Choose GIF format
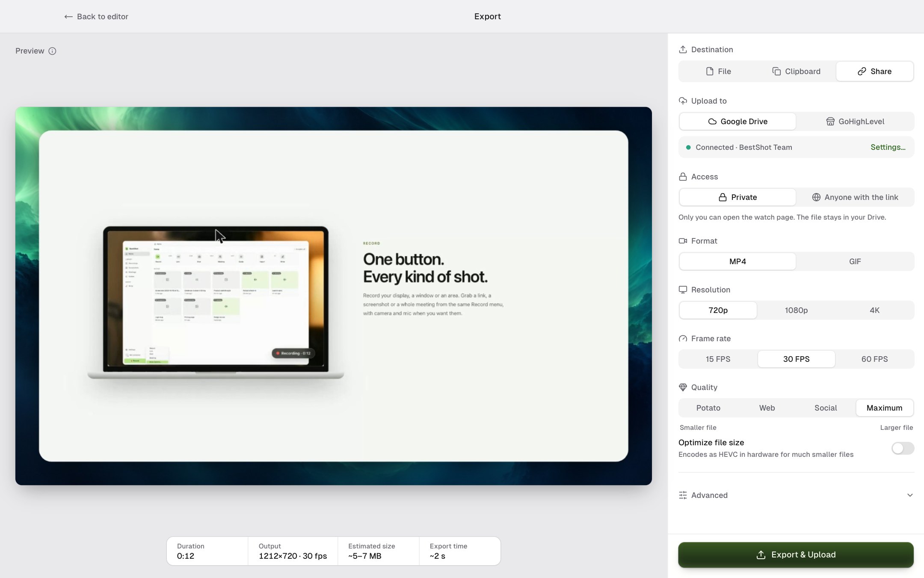 855,262
